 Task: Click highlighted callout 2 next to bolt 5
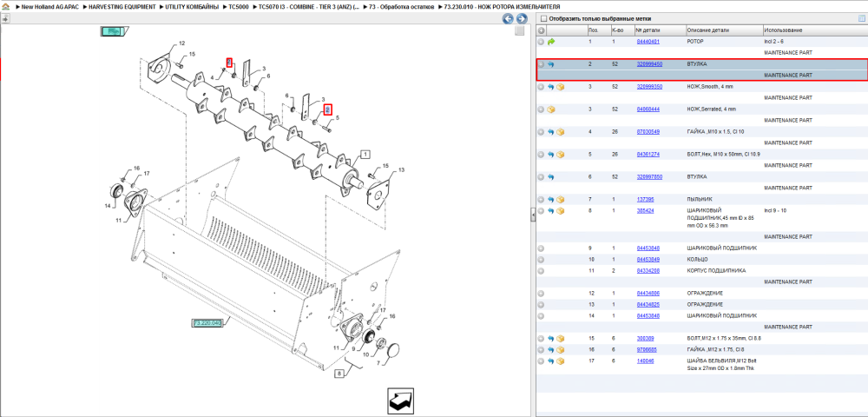pyautogui.click(x=328, y=109)
